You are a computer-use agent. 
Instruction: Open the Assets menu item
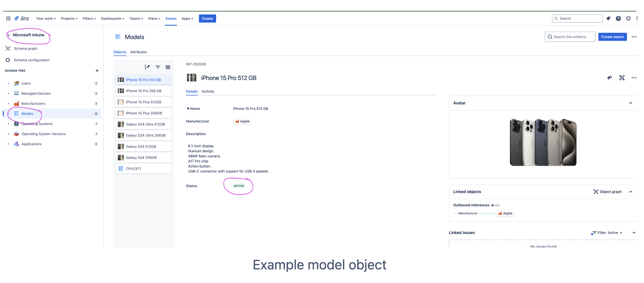point(171,18)
